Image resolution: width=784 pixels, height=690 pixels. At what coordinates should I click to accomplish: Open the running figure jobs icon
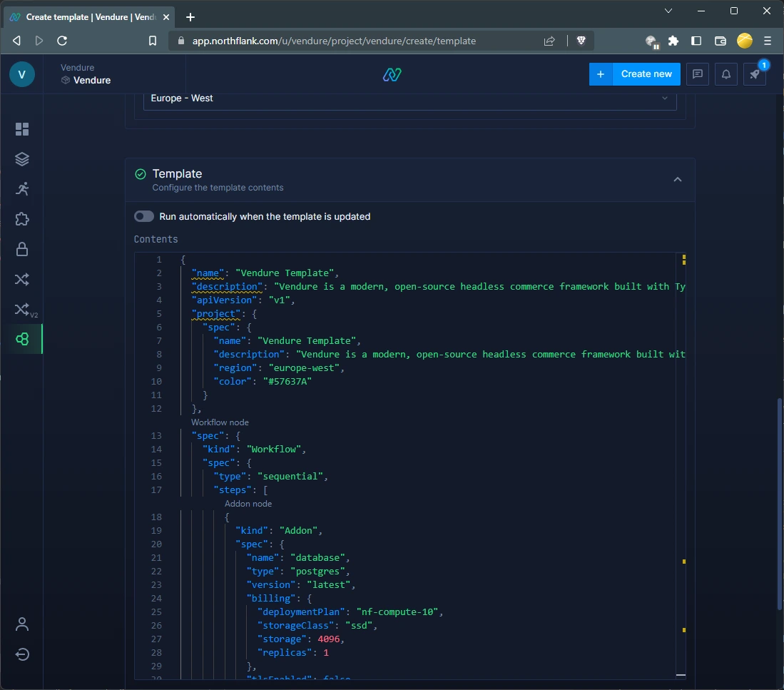pos(22,189)
